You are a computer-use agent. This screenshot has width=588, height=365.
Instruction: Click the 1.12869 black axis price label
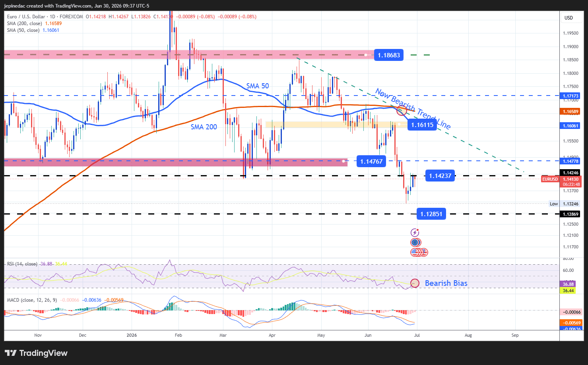[x=571, y=214]
